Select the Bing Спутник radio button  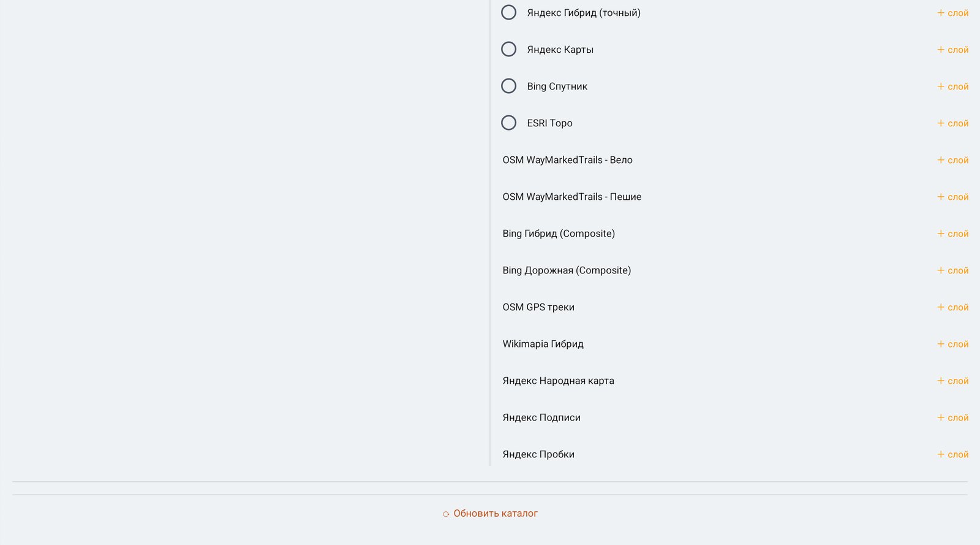click(x=509, y=86)
